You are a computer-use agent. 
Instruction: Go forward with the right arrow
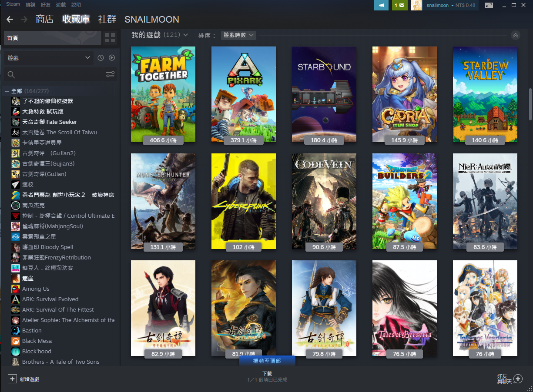point(24,20)
